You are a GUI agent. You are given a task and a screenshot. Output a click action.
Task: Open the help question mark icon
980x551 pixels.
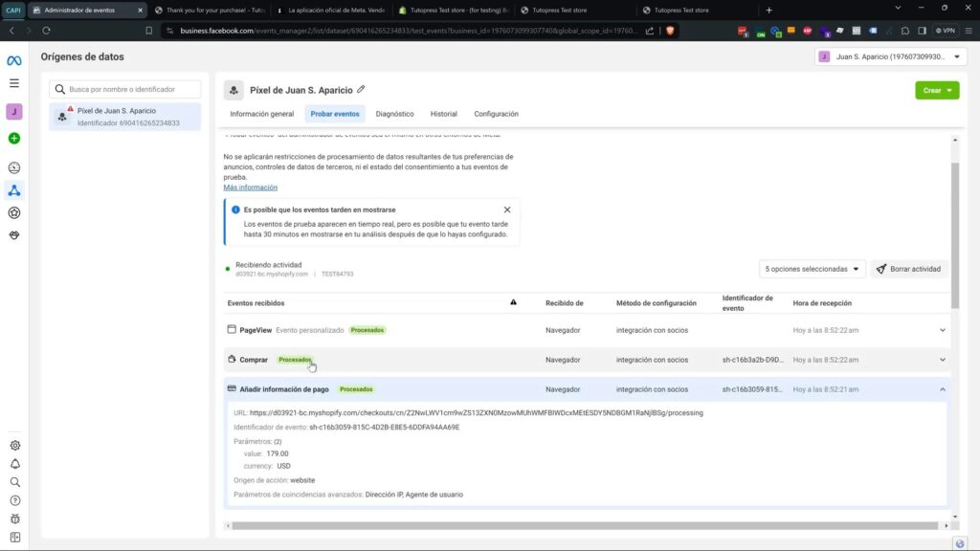click(15, 500)
